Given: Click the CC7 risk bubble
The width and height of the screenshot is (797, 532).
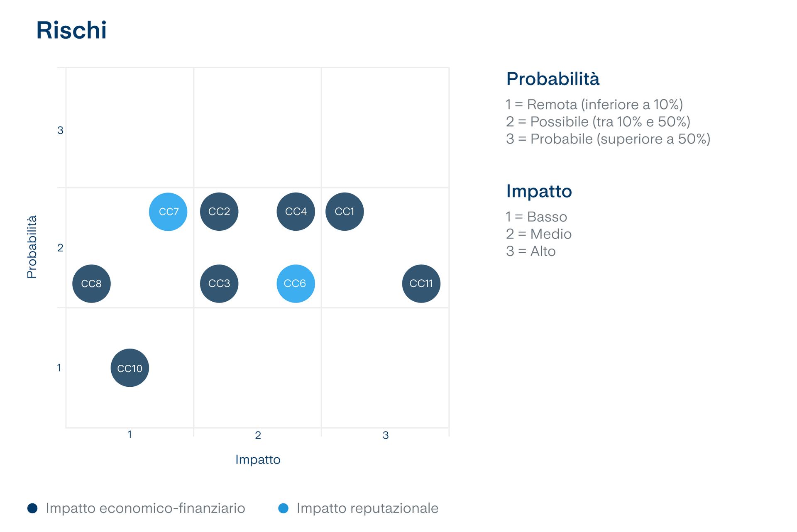Looking at the screenshot, I should tap(168, 212).
